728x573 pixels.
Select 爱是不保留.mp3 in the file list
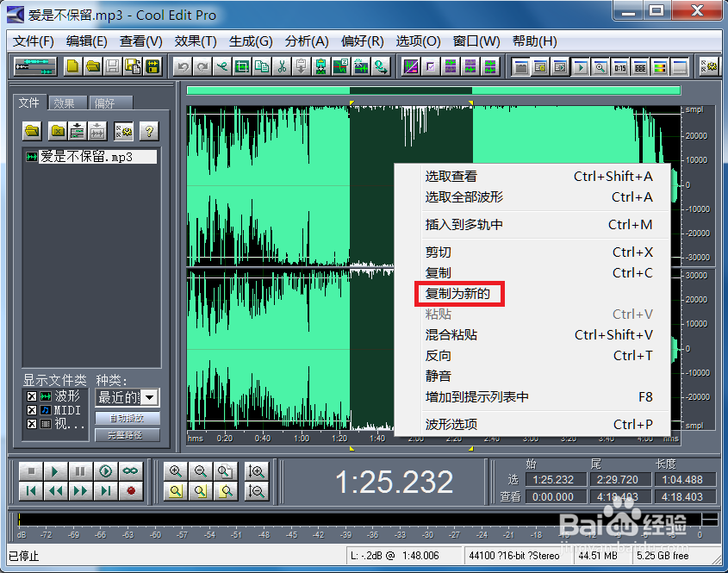pos(91,157)
